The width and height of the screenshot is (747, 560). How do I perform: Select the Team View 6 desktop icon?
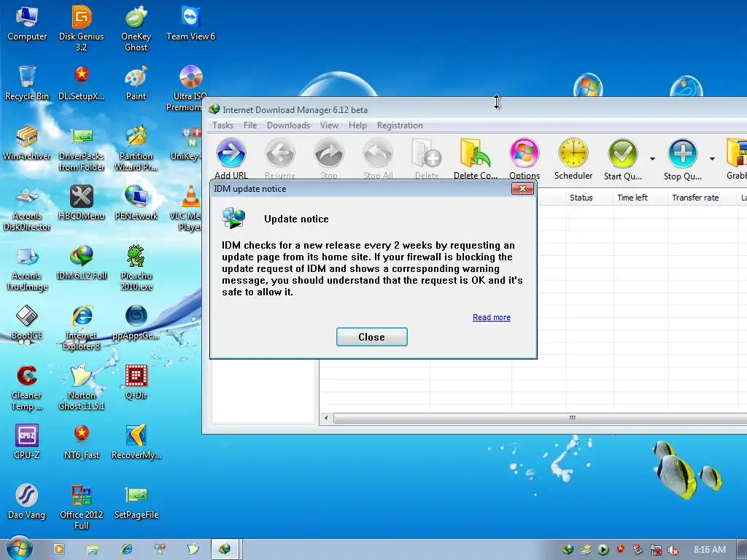(x=190, y=23)
